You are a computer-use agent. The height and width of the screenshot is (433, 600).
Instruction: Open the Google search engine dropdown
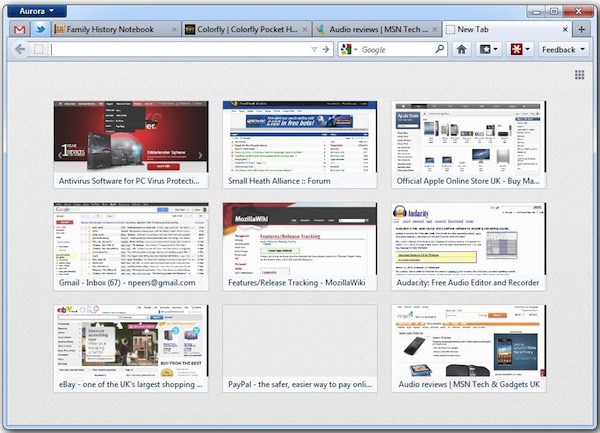(x=349, y=49)
